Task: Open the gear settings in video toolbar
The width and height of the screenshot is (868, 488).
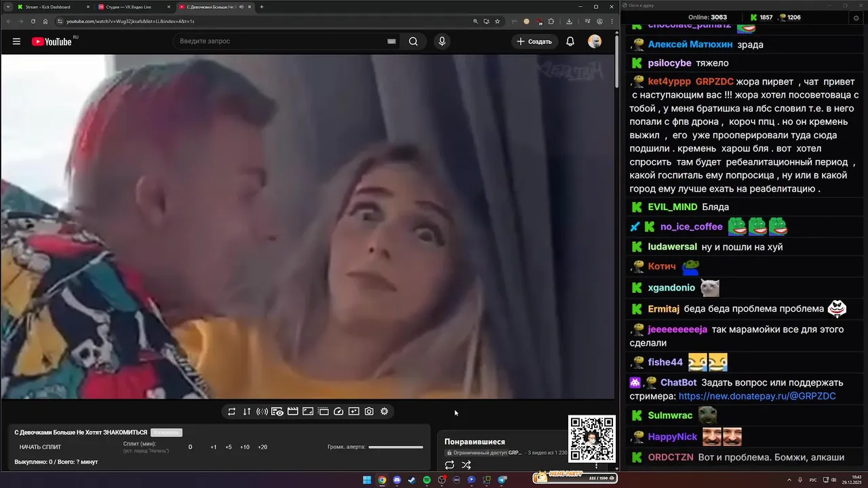Action: tap(384, 411)
